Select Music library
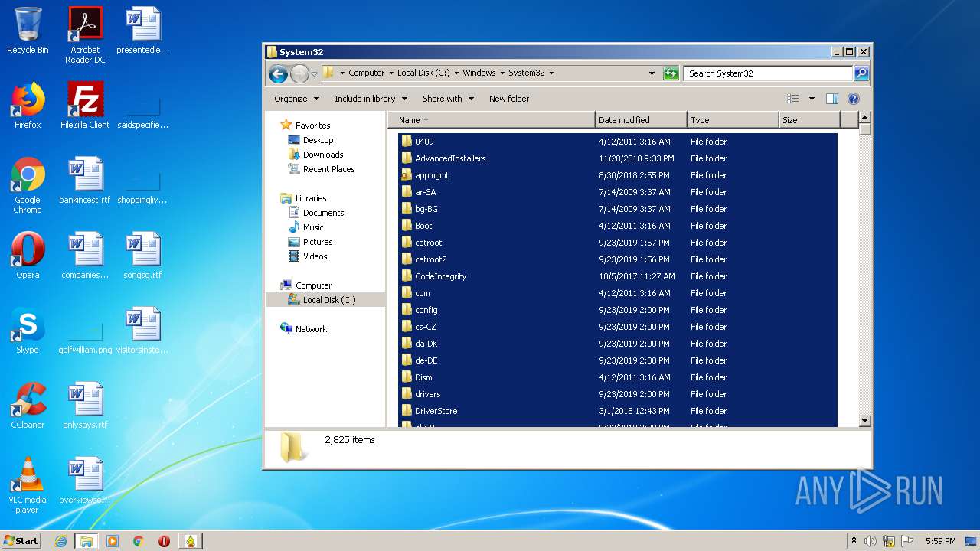The width and height of the screenshot is (980, 551). click(x=313, y=227)
